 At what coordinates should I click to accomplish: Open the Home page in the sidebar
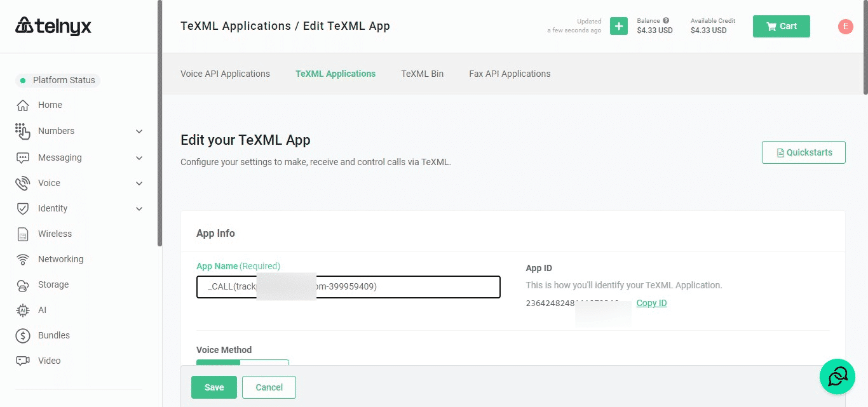click(50, 105)
